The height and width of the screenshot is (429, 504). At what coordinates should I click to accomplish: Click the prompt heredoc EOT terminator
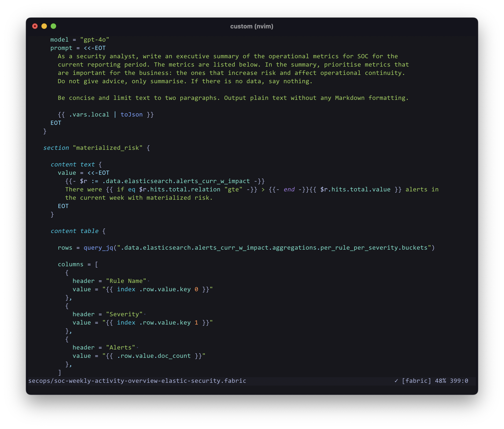[56, 123]
